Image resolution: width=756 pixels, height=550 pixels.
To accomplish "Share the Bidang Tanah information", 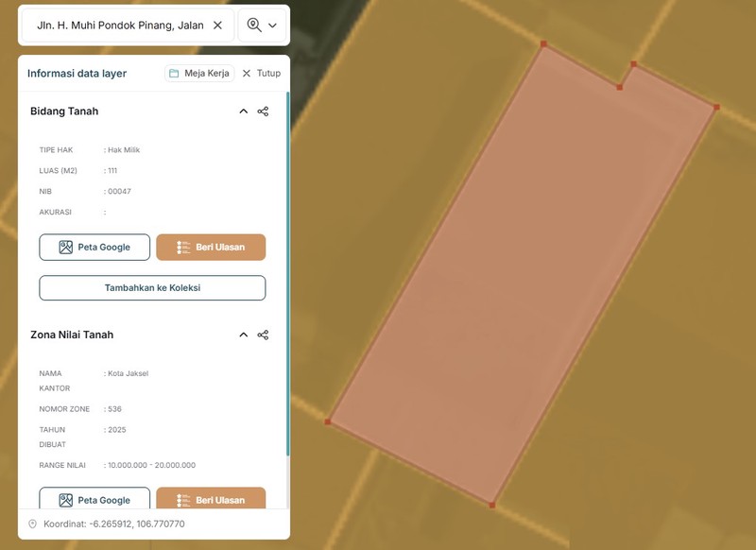I will point(264,112).
